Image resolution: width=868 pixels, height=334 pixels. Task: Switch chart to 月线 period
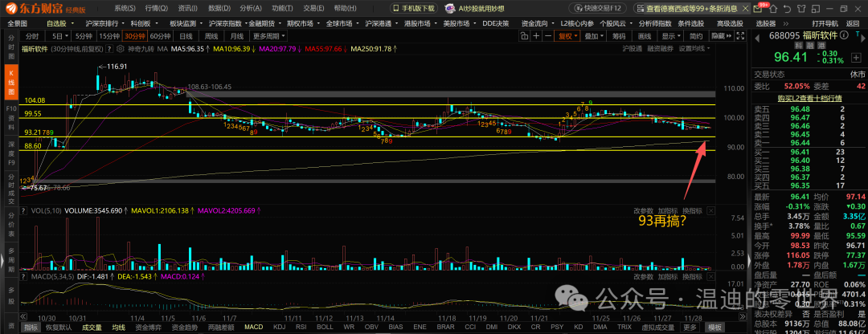pyautogui.click(x=237, y=36)
